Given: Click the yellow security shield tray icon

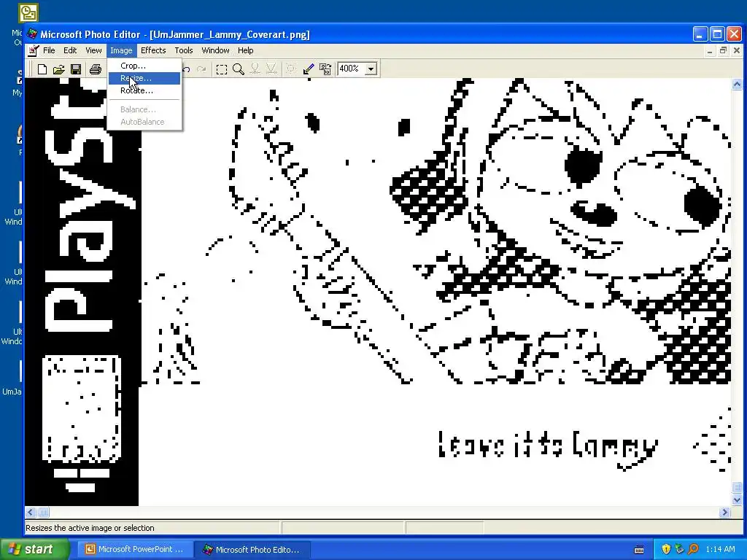Looking at the screenshot, I should click(666, 549).
